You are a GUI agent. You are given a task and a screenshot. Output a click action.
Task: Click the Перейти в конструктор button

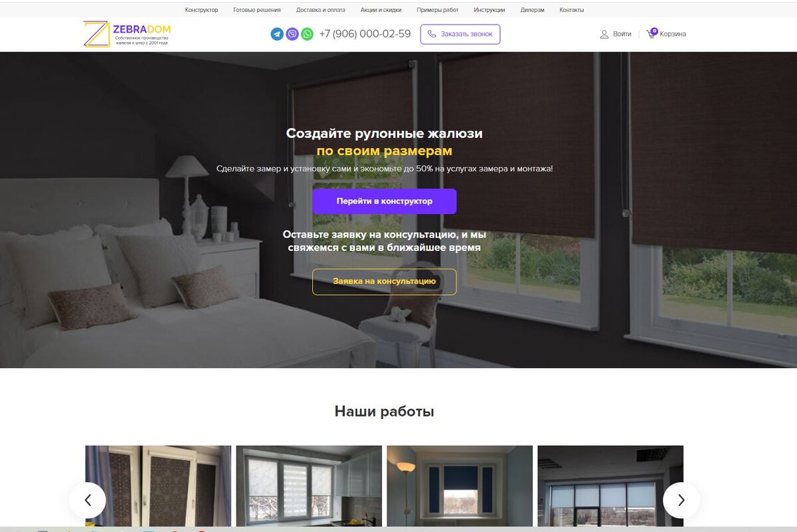tap(385, 201)
